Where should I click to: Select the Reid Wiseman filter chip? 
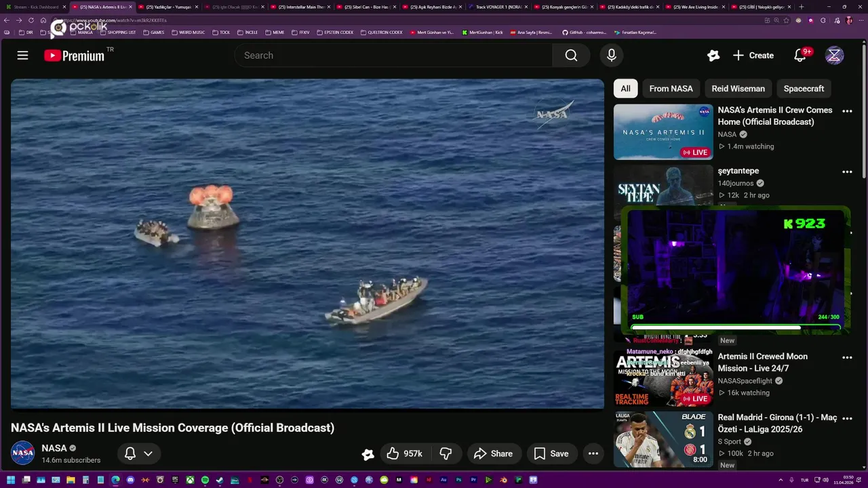[738, 89]
